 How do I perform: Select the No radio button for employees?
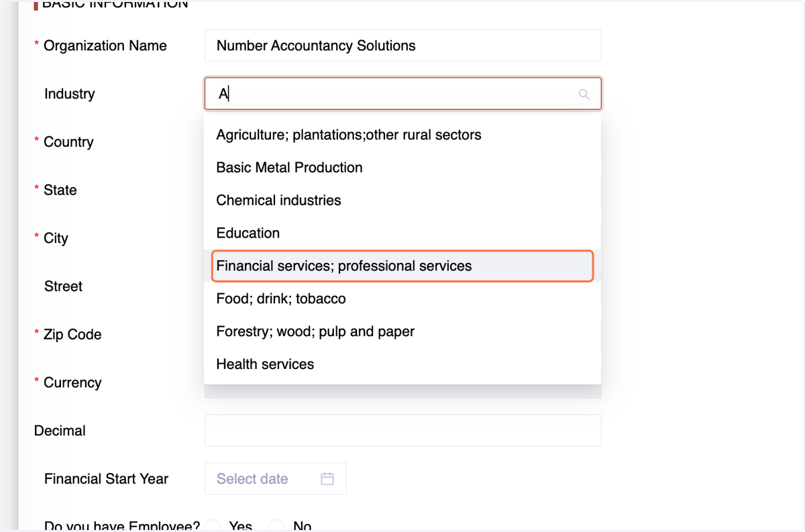point(276,527)
